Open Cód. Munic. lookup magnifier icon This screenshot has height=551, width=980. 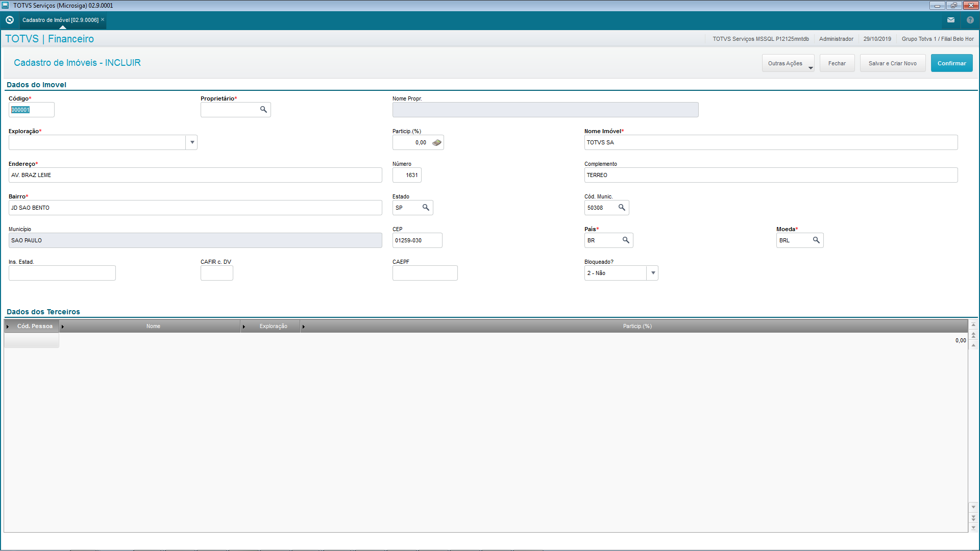[x=622, y=208]
